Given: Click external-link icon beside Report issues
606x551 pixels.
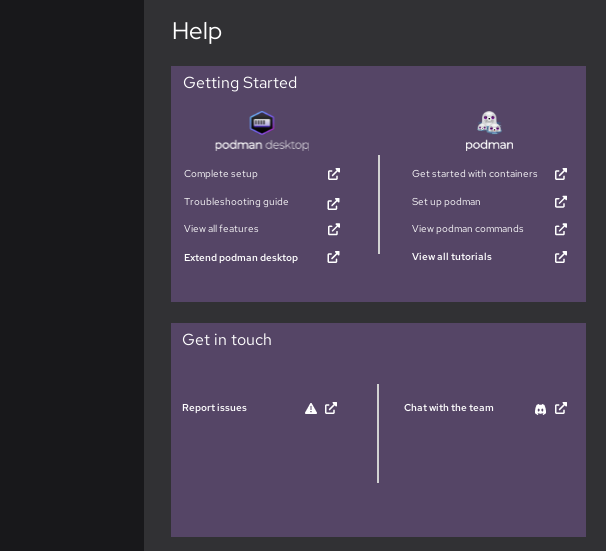Looking at the screenshot, I should (x=331, y=408).
